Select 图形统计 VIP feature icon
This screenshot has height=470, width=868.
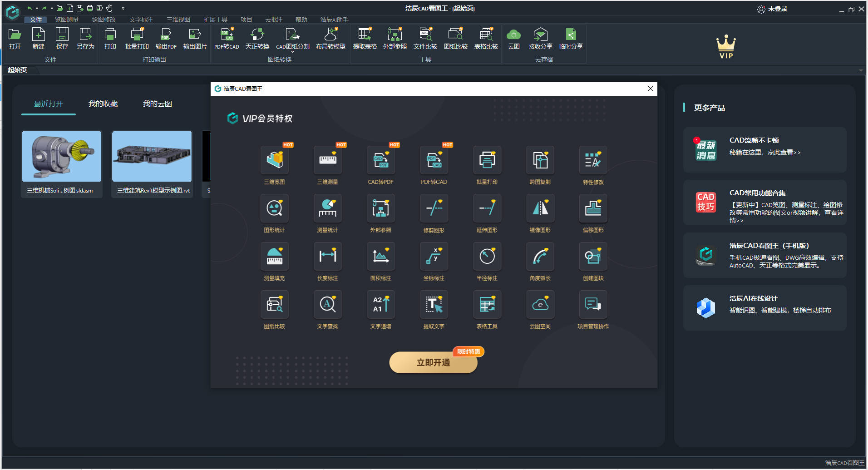coord(275,208)
